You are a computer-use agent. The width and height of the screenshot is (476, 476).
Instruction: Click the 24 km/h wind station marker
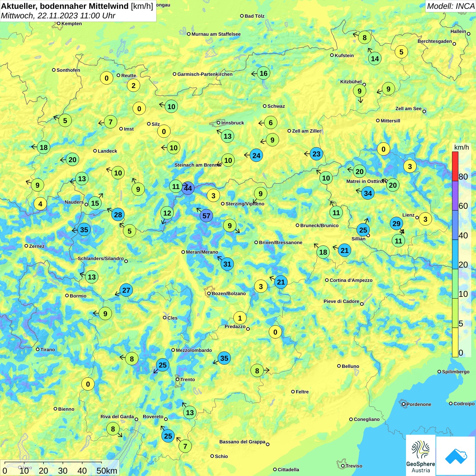click(x=256, y=155)
